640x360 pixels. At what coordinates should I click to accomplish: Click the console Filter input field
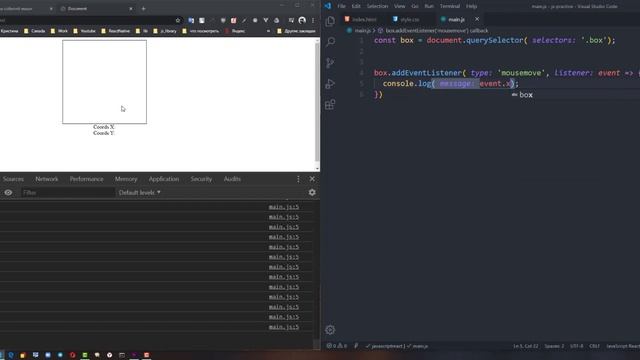pyautogui.click(x=68, y=192)
